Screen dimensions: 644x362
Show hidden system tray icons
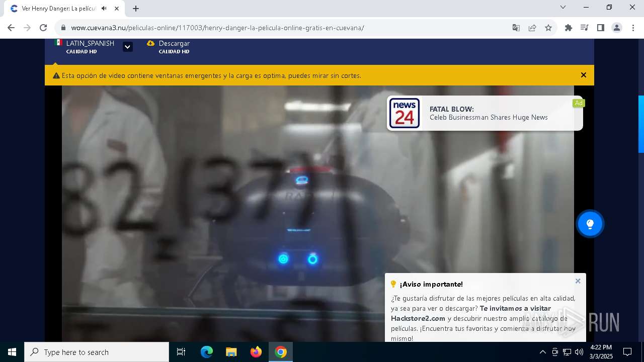point(542,352)
